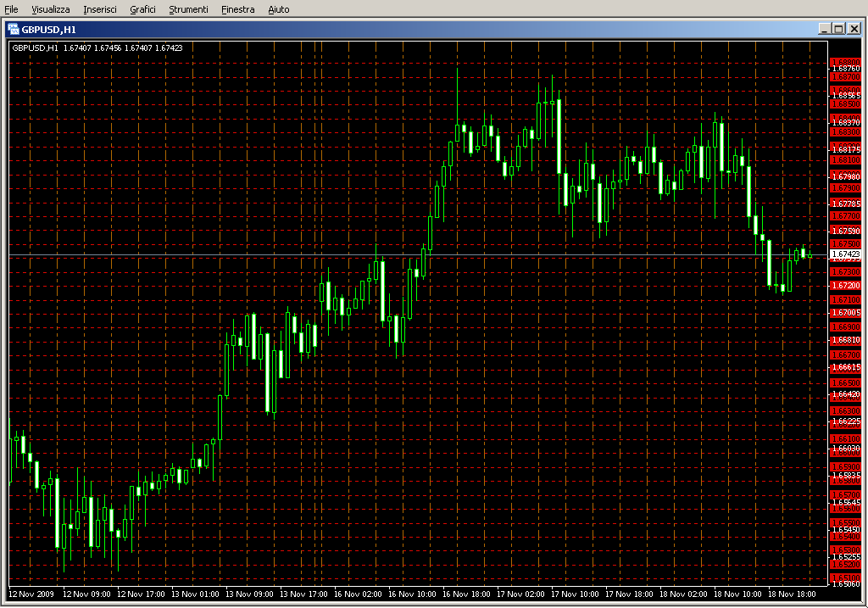Click the '12 Nov 09:00' time label

[86, 594]
